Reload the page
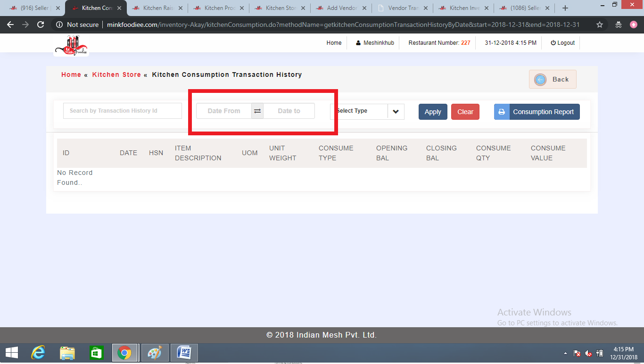Viewport: 644px width, 364px height. [x=41, y=25]
